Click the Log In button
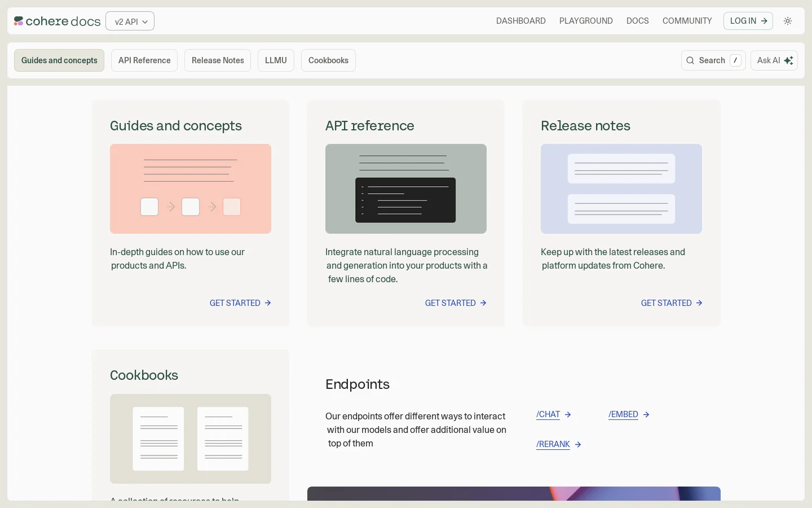Viewport: 812px width, 508px height. pyautogui.click(x=748, y=21)
